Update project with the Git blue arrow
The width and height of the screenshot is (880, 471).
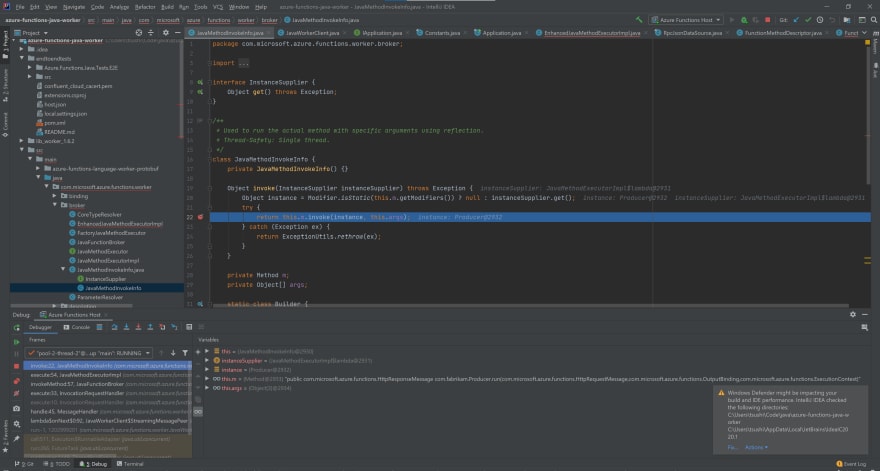click(x=796, y=20)
